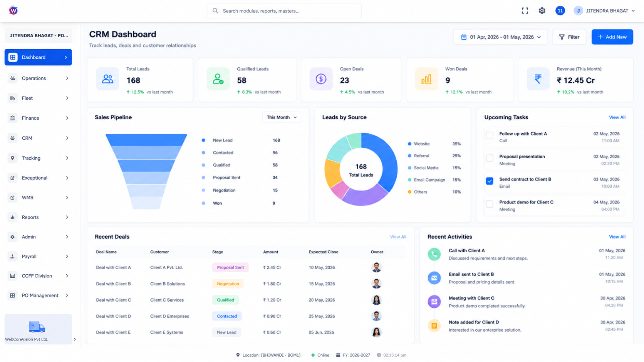Click the WebCoreVision Pvt Ltd. truck thumbnail
644x362 pixels.
coord(37,327)
